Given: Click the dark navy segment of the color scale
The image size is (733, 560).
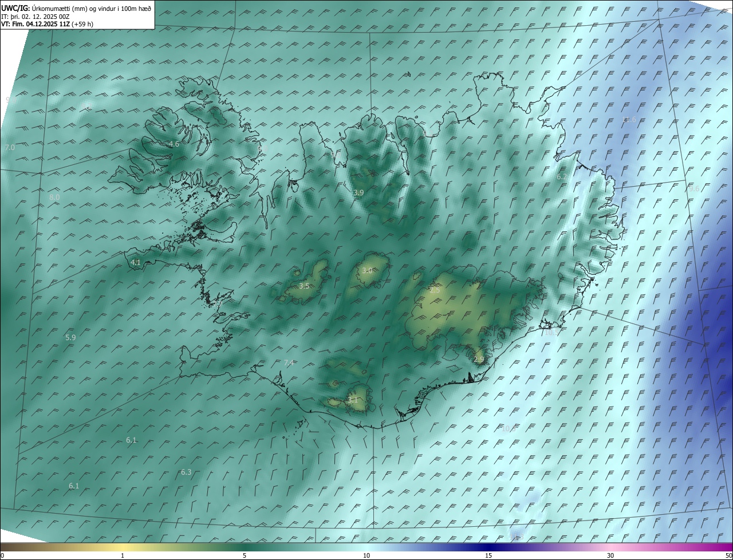Looking at the screenshot, I should point(488,547).
